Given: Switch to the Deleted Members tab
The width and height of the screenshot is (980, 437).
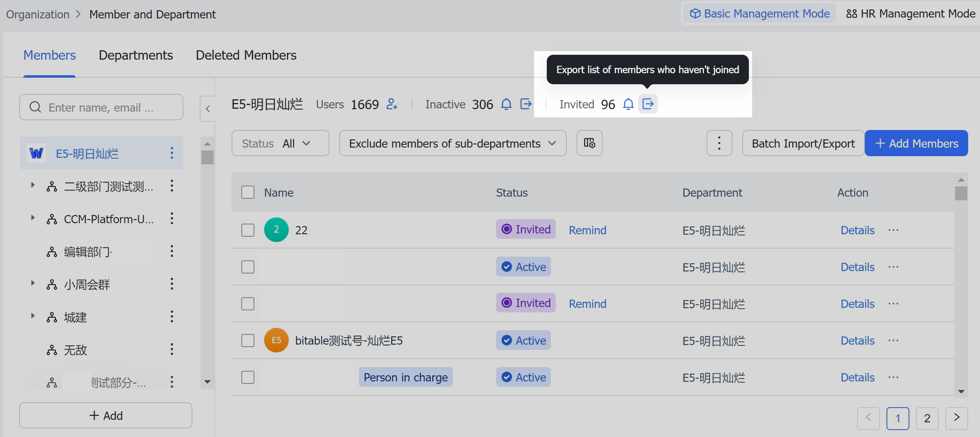Looking at the screenshot, I should [x=246, y=55].
